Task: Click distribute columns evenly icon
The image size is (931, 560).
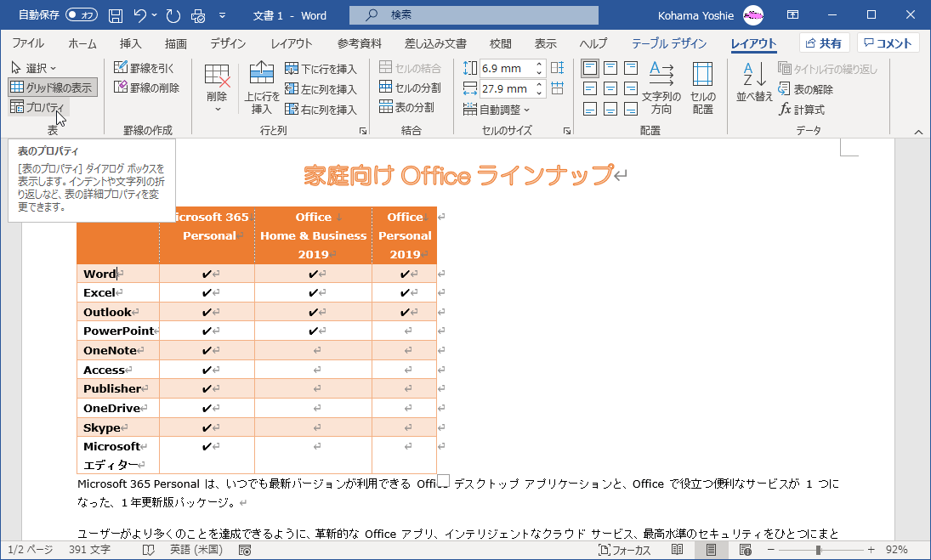Action: pyautogui.click(x=558, y=88)
